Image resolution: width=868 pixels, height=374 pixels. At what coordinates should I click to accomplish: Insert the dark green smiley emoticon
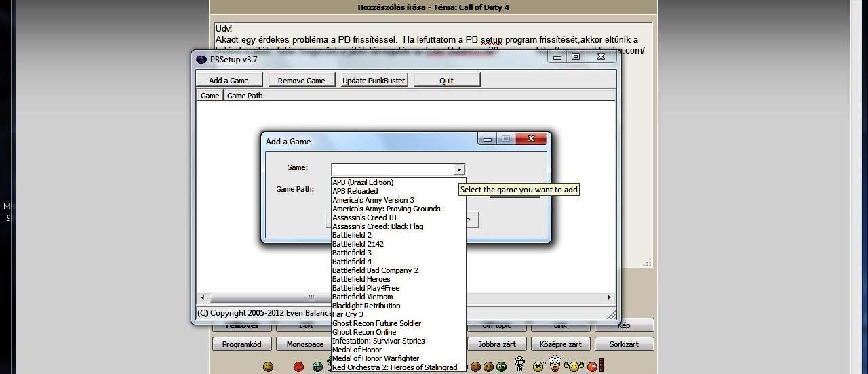click(x=501, y=367)
